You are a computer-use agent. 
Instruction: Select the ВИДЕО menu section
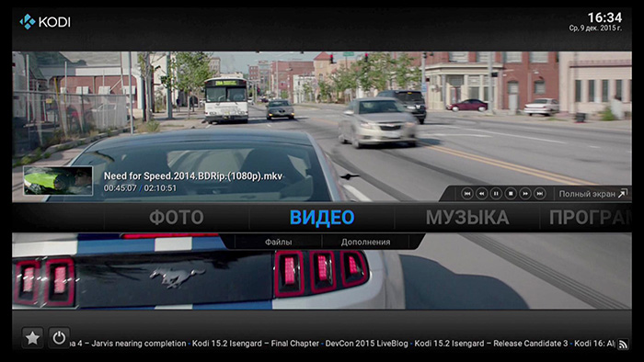322,217
